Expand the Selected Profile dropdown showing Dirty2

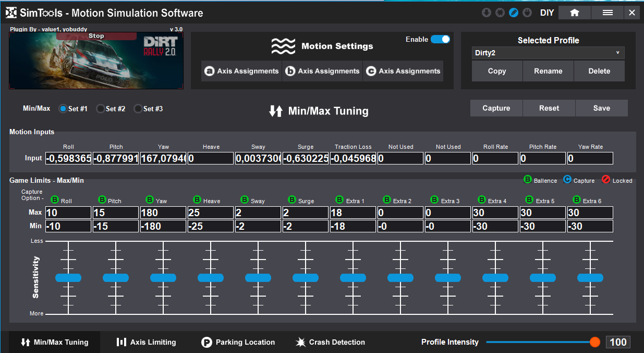point(548,53)
